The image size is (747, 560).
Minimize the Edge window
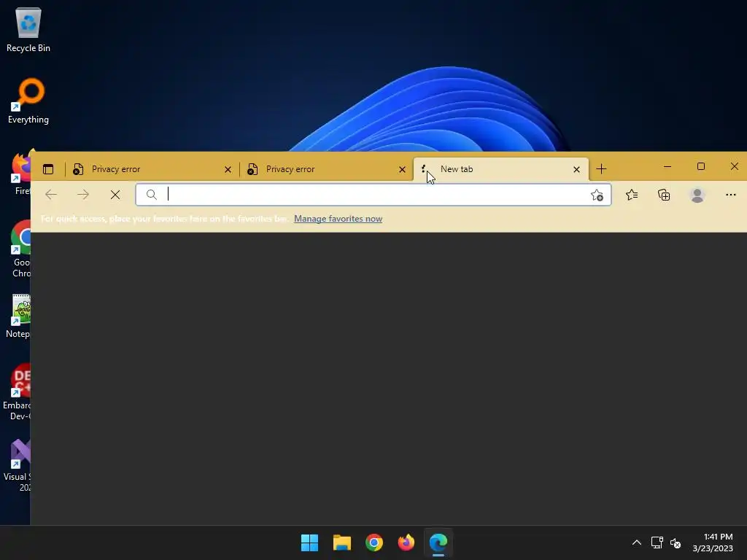pyautogui.click(x=667, y=167)
